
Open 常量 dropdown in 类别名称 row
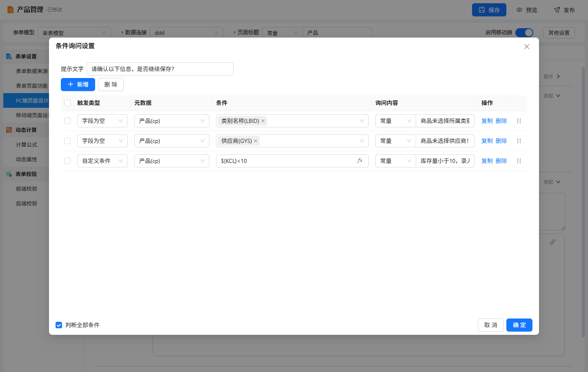point(396,121)
